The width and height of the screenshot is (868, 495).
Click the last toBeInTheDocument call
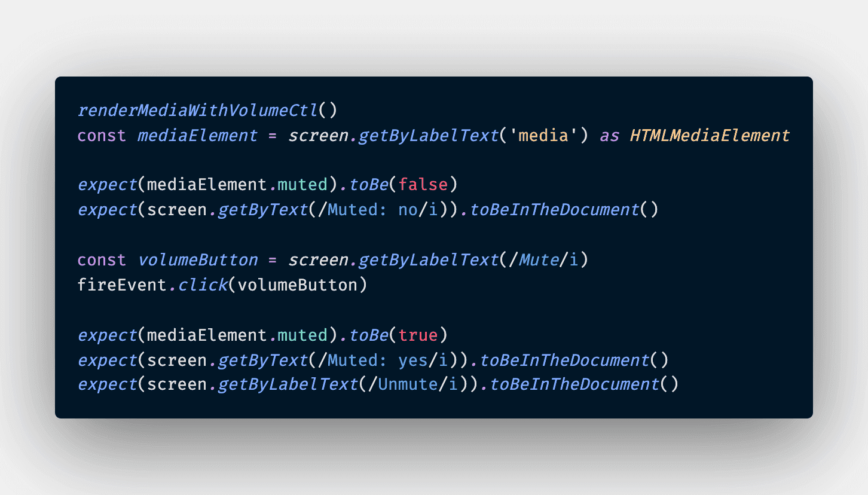pyautogui.click(x=574, y=384)
